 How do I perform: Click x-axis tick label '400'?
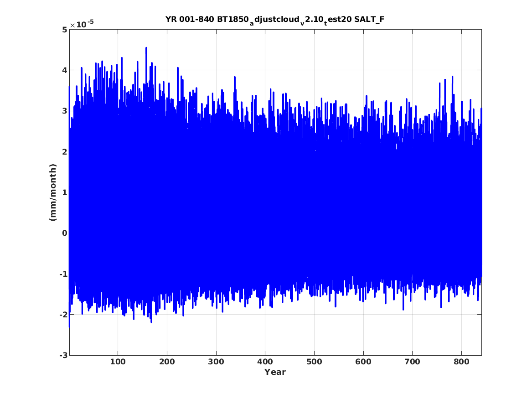pos(265,362)
